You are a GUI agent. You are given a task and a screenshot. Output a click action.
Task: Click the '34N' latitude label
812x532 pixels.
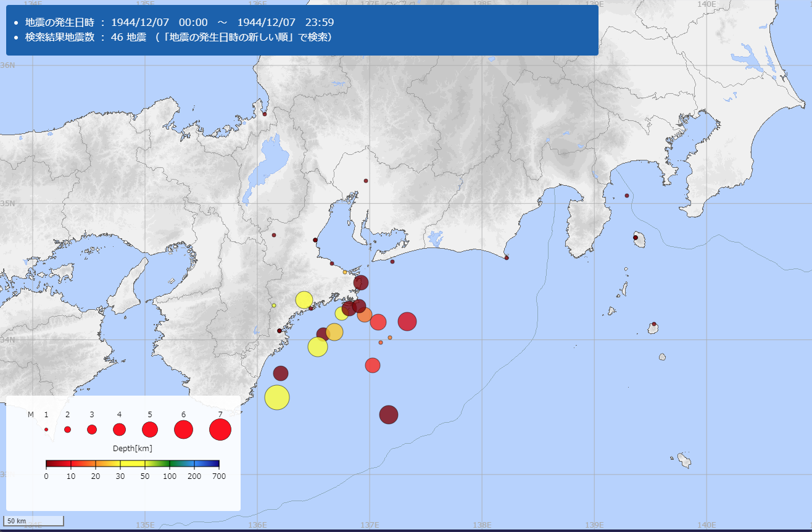coord(7,339)
